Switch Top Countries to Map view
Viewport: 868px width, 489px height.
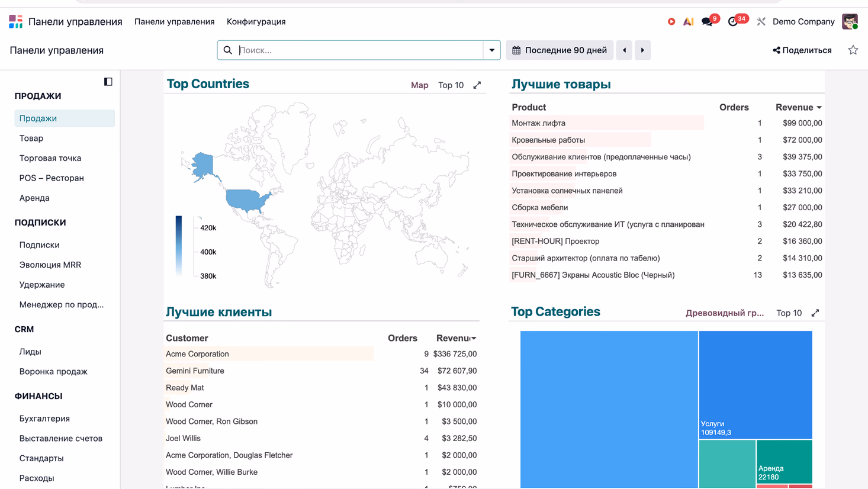pyautogui.click(x=420, y=85)
